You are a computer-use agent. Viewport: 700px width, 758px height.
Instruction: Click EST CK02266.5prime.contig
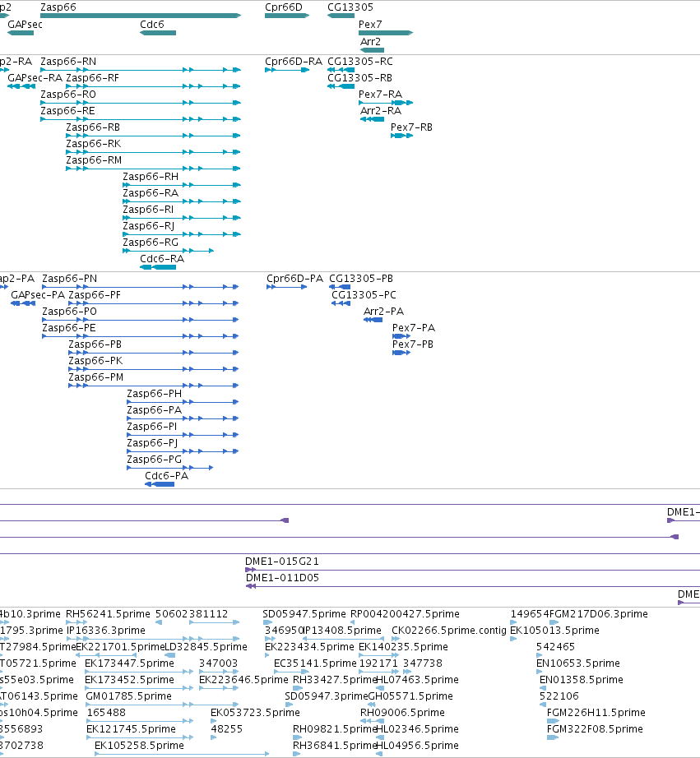point(449,631)
